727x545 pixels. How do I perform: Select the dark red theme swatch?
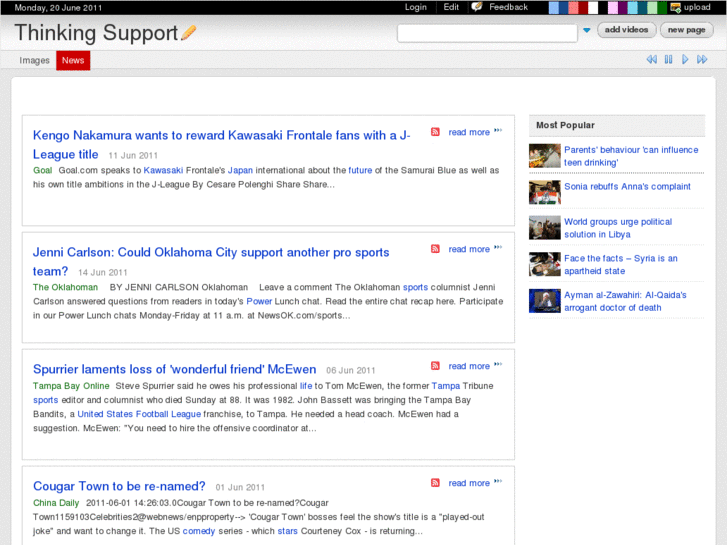pyautogui.click(x=583, y=7)
